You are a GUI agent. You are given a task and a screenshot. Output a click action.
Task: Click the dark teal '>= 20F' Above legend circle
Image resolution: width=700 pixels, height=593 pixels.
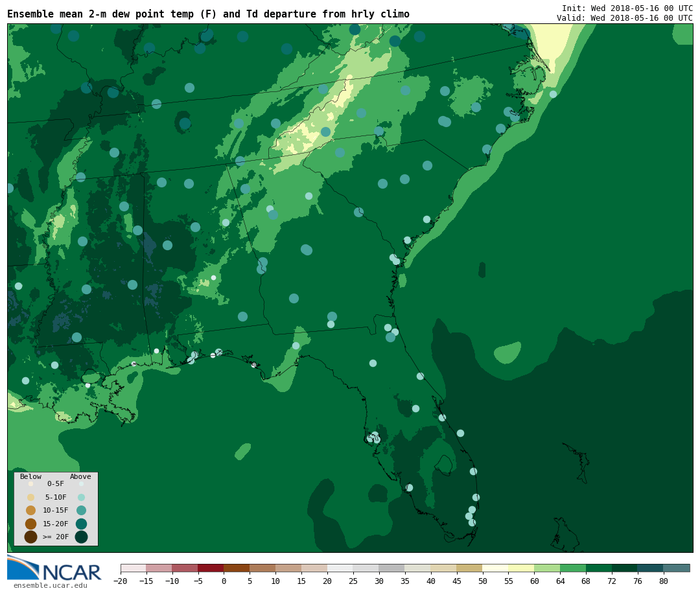point(81,537)
